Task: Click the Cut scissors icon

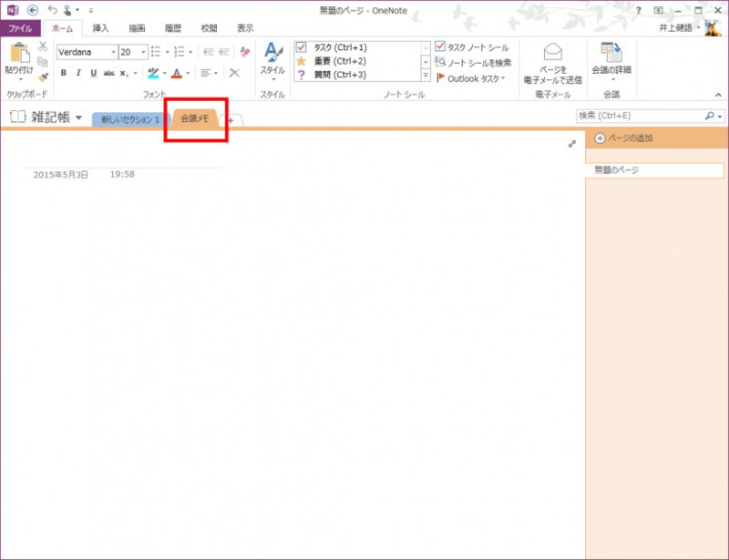Action: click(43, 46)
